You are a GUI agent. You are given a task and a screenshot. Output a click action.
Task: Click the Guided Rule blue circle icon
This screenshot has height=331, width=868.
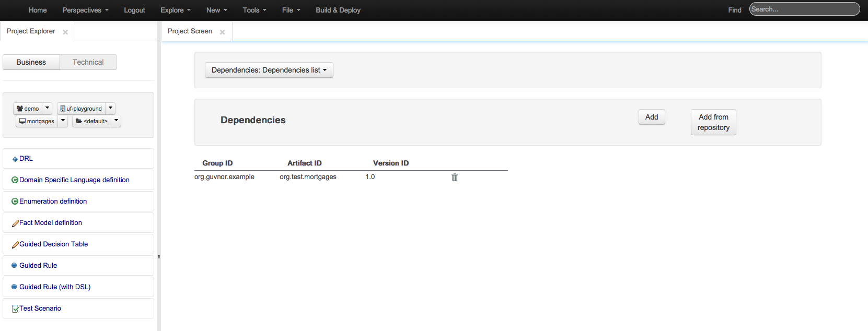[x=14, y=266]
